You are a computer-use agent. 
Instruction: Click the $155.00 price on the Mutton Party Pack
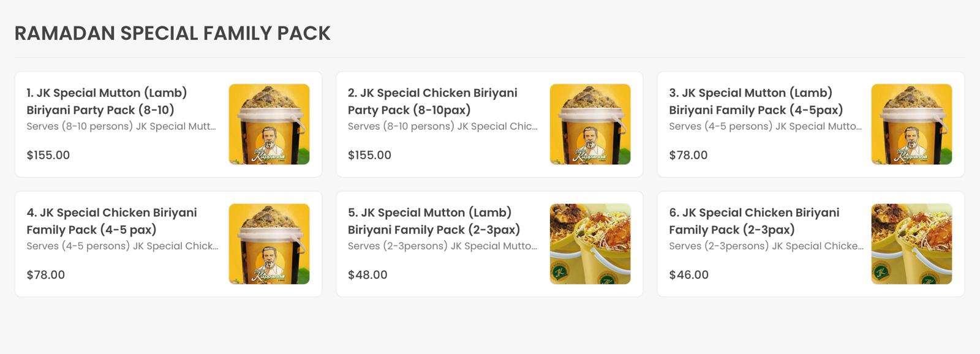[48, 155]
